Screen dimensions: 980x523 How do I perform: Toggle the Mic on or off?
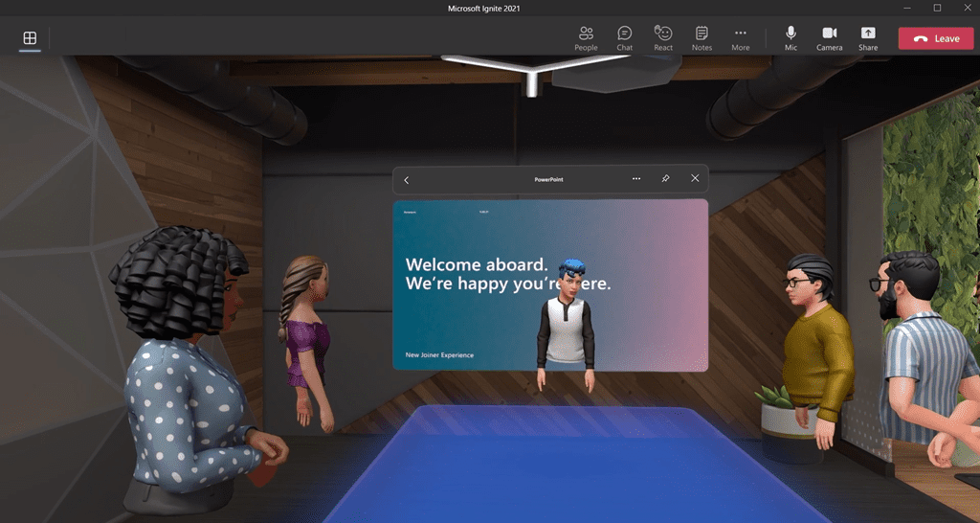(x=791, y=38)
